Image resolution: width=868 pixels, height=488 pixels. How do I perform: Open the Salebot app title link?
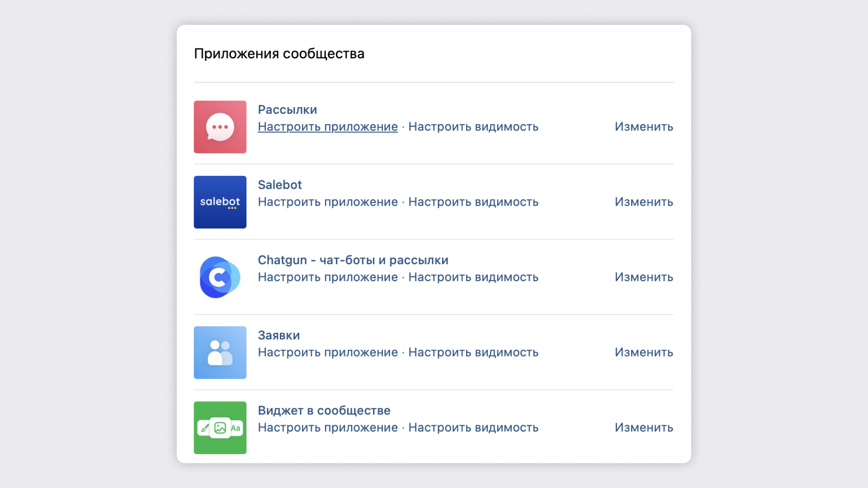280,185
